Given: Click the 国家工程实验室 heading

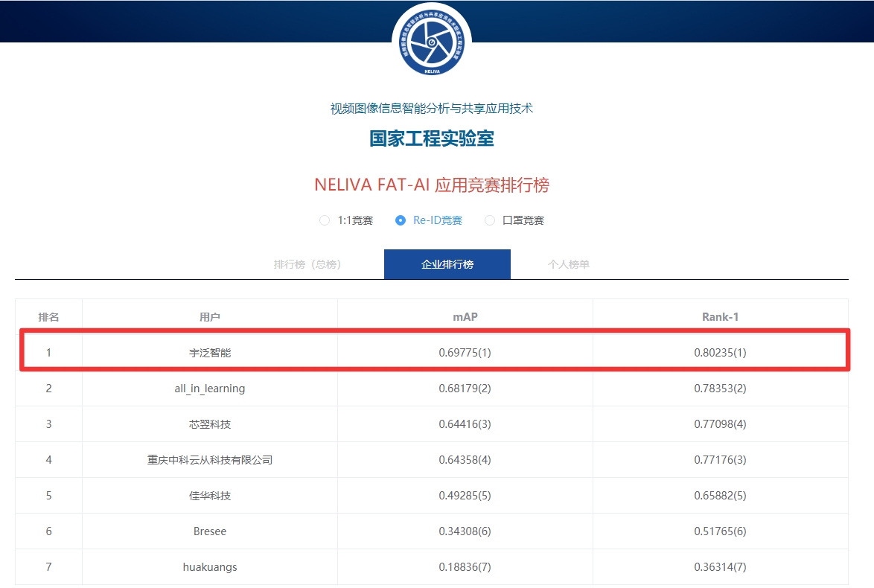Looking at the screenshot, I should click(432, 138).
